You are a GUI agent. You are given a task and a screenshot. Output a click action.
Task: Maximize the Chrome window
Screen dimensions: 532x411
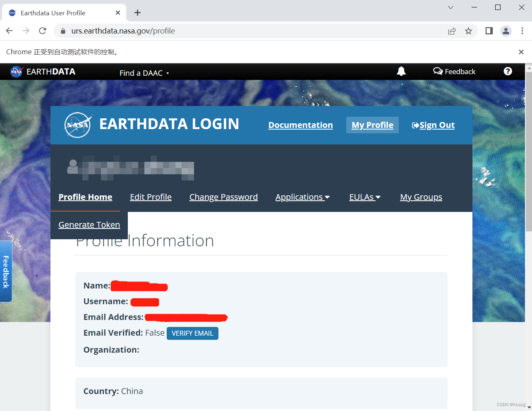(x=498, y=7)
